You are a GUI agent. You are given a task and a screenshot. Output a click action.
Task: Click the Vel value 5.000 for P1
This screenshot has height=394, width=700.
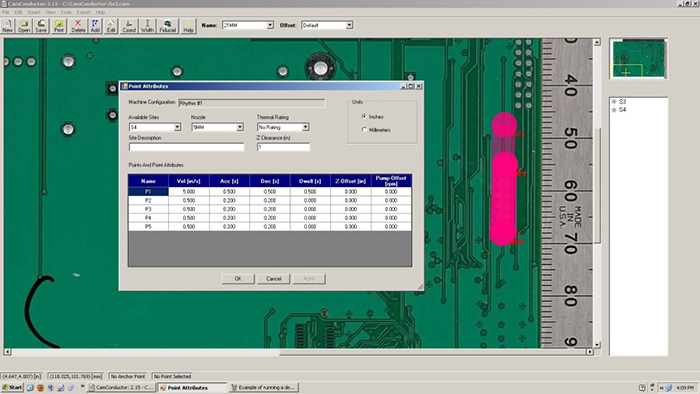[189, 191]
